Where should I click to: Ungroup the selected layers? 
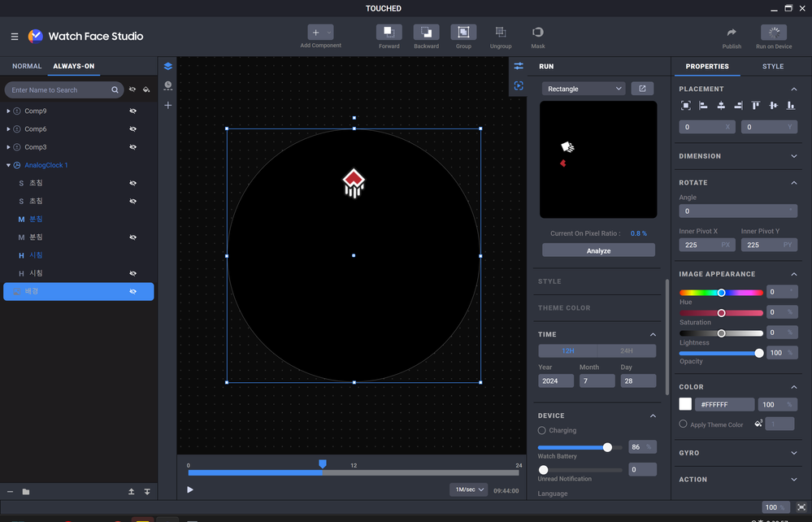pyautogui.click(x=501, y=32)
